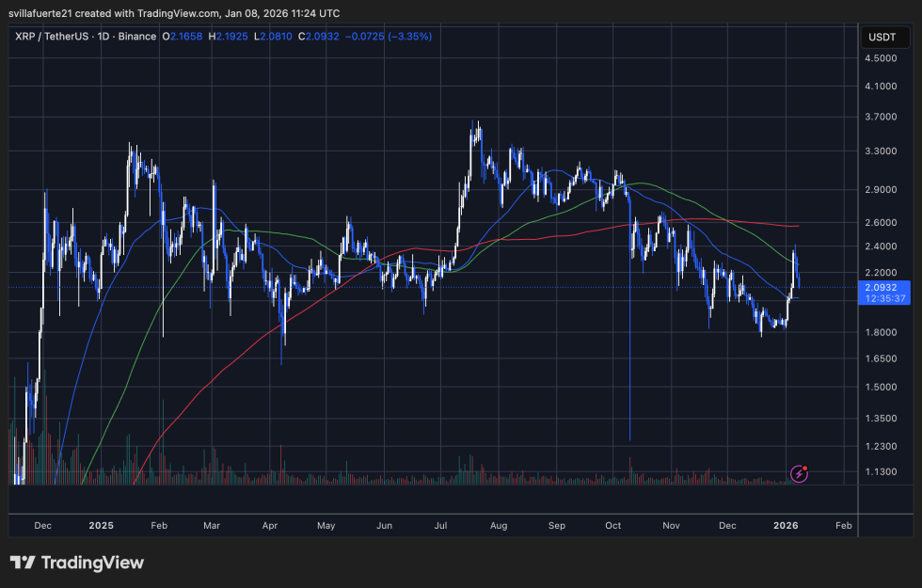Image resolution: width=922 pixels, height=588 pixels.
Task: Click the USDT currency button
Action: pos(885,37)
